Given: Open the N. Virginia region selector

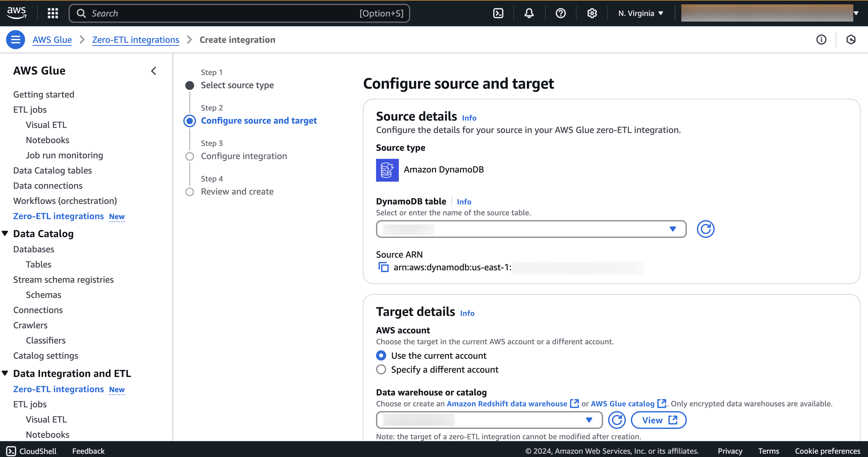Looking at the screenshot, I should (640, 13).
